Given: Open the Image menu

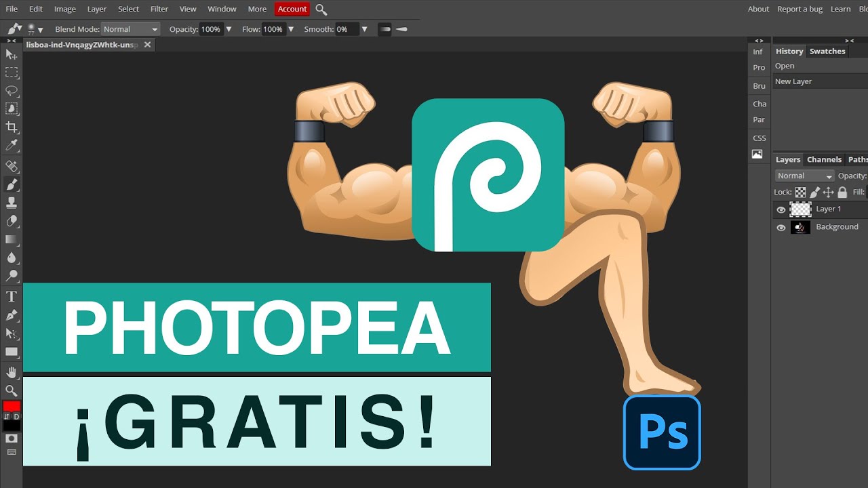Looking at the screenshot, I should pyautogui.click(x=65, y=9).
